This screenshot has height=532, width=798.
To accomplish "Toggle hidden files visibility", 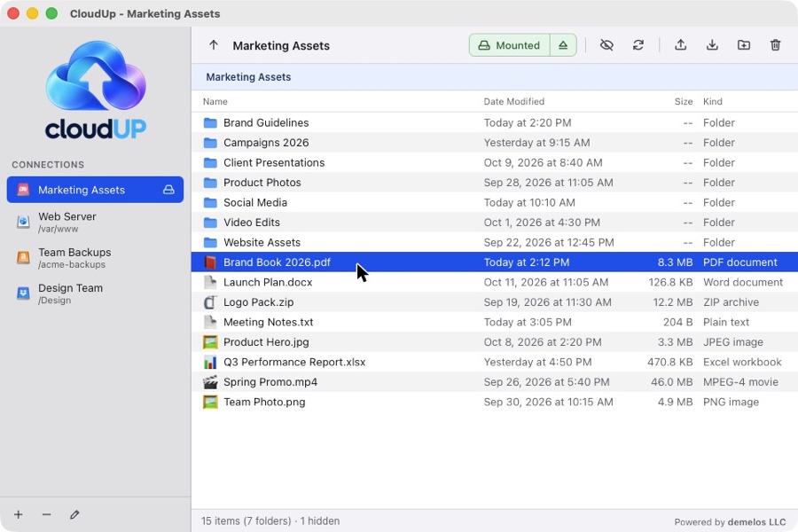I will tap(606, 45).
